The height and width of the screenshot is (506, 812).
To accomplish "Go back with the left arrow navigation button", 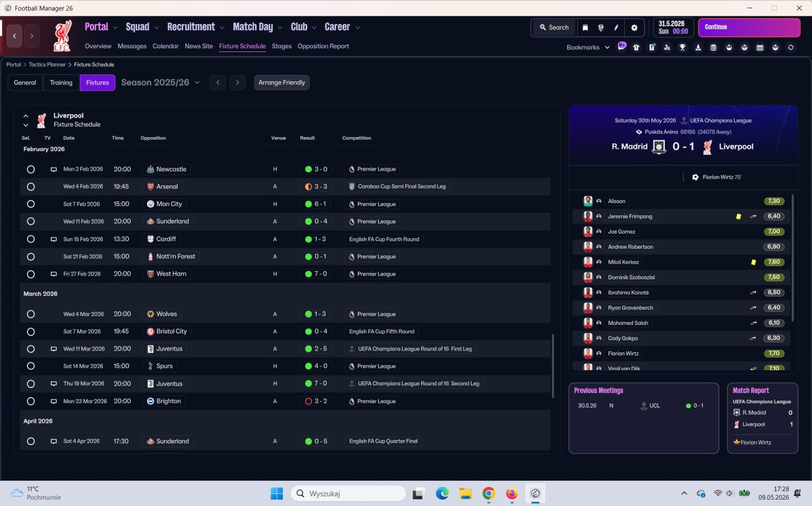I will pos(15,36).
